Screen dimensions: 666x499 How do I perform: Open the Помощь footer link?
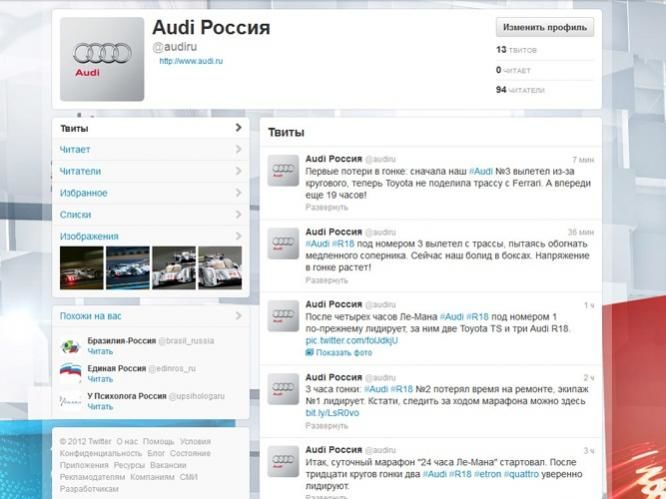(158, 442)
